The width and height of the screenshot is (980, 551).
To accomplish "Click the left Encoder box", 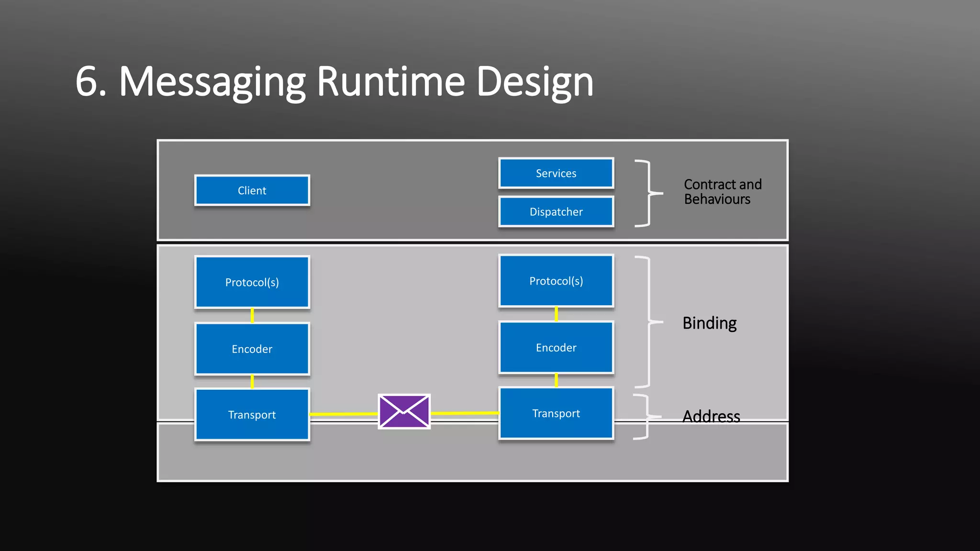I will [252, 349].
